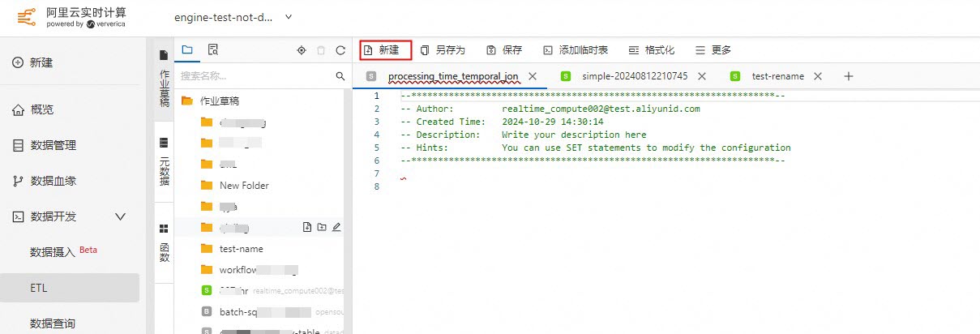
Task: Click the plus icon to add a tab
Action: (x=849, y=76)
